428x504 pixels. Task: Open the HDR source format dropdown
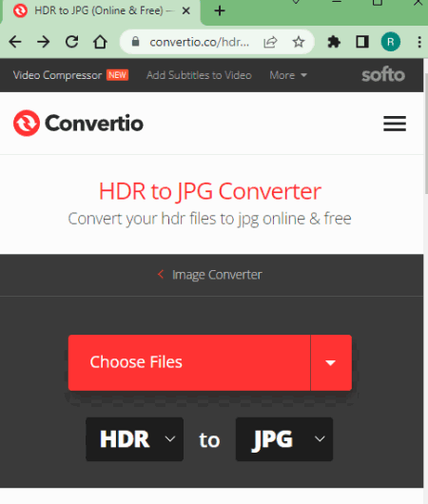coord(135,439)
